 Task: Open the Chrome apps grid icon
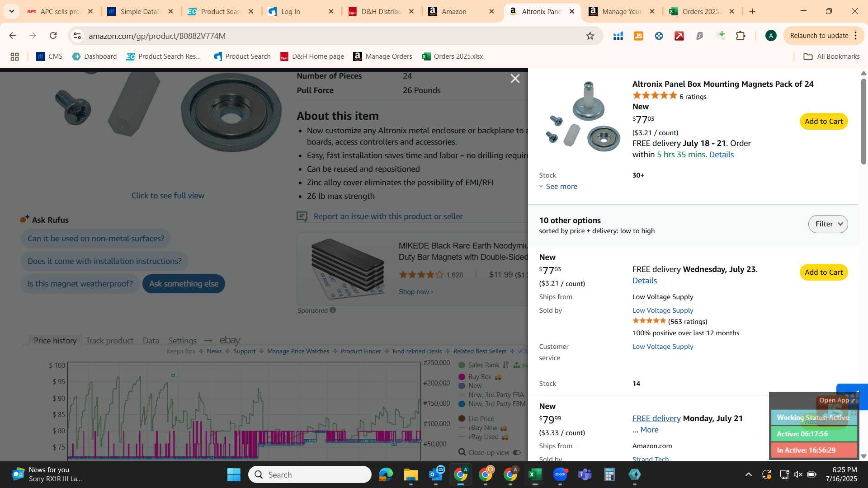point(14,56)
